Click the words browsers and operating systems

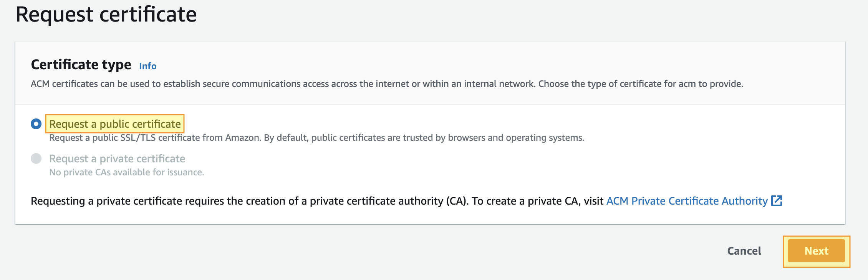click(516, 138)
